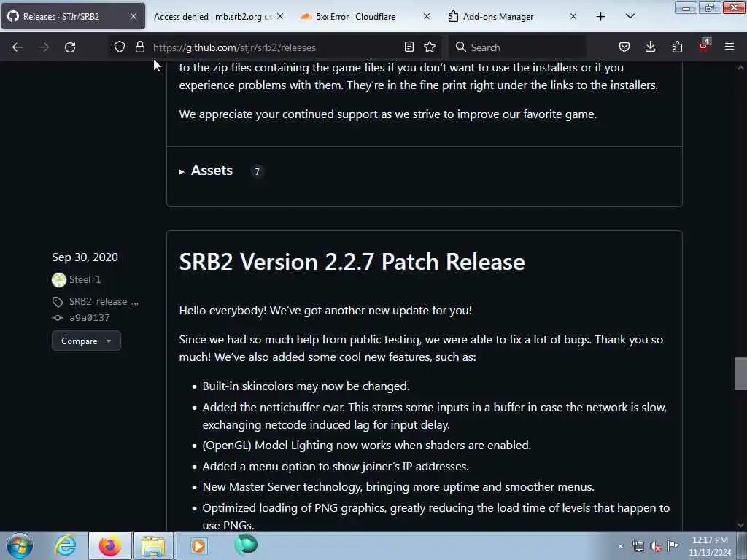747x560 pixels.
Task: Click the forward navigation arrow
Action: coord(44,47)
